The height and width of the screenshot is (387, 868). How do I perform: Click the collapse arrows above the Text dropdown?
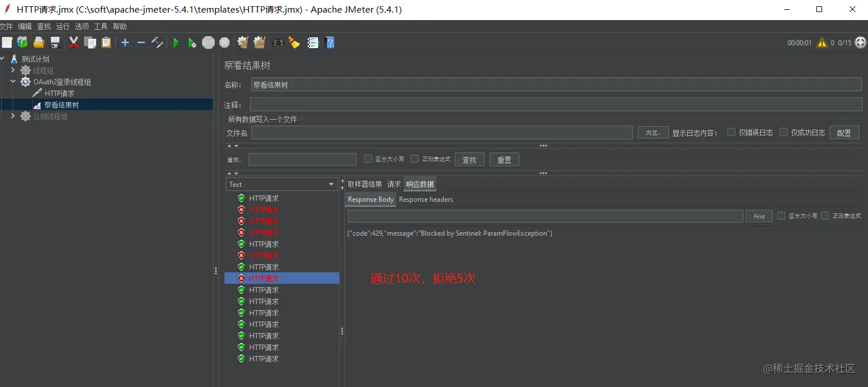pos(232,173)
